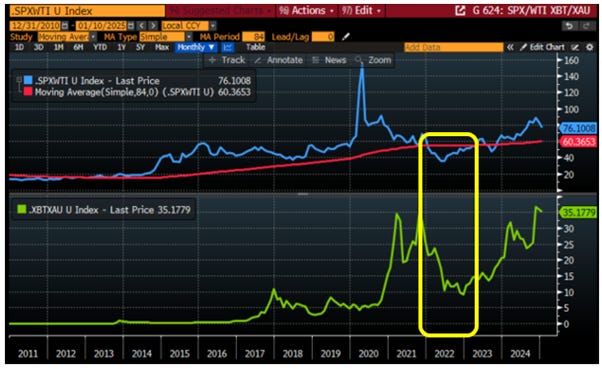Select the 1D time range
The width and height of the screenshot is (602, 369).
tap(19, 47)
